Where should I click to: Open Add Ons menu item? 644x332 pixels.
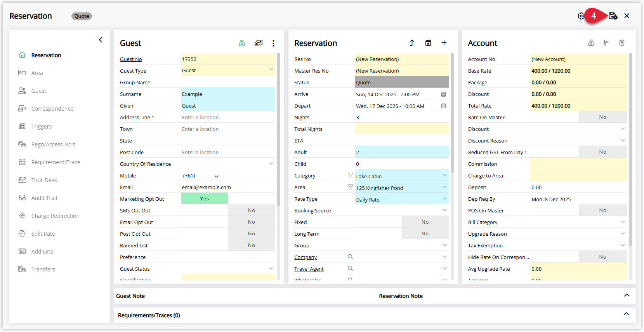pyautogui.click(x=42, y=252)
